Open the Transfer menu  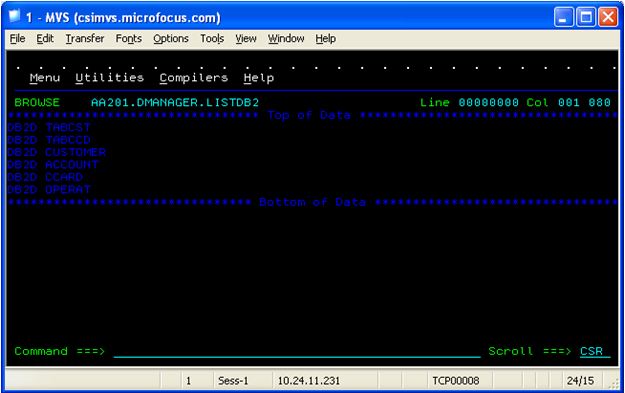(x=85, y=39)
